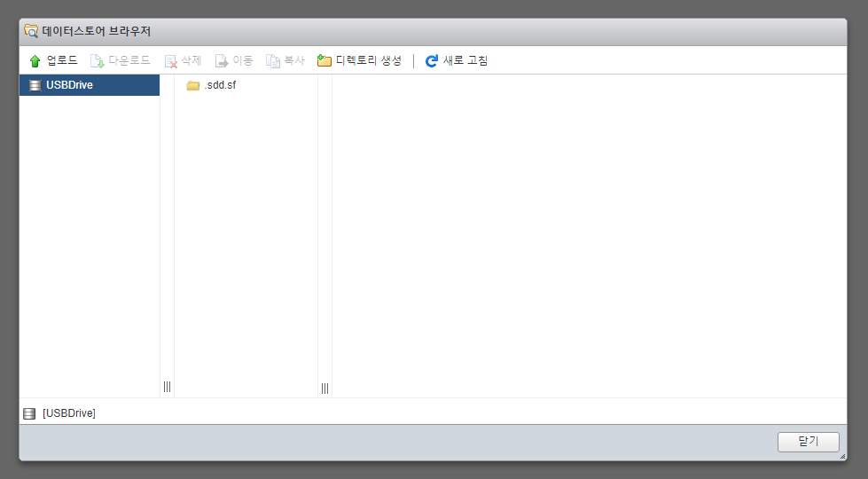Click the 다운로드 download button

121,60
